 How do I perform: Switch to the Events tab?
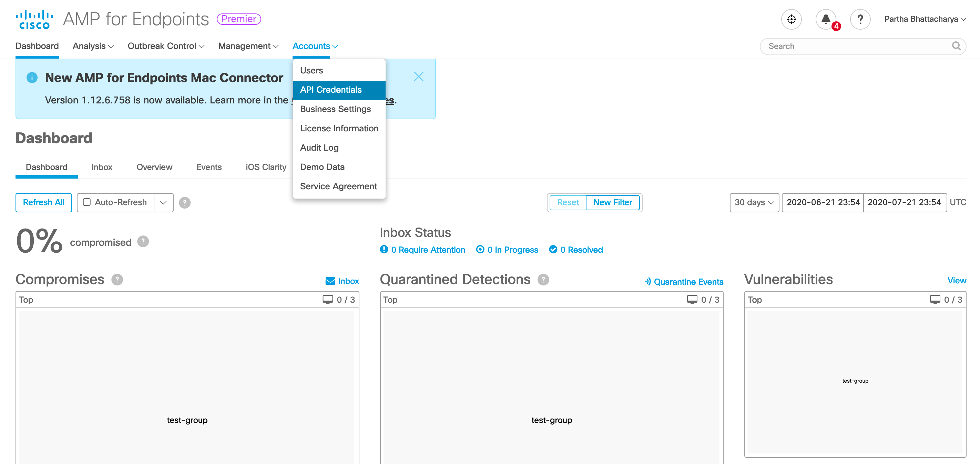pos(209,167)
